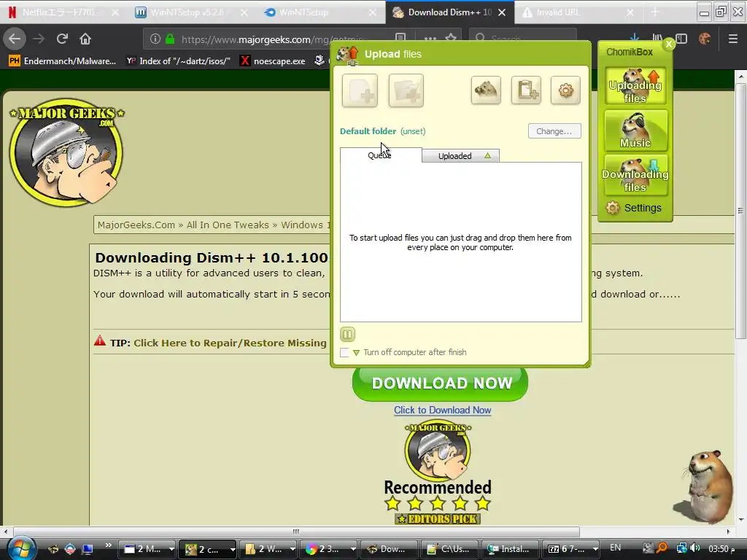Expand the 6 7-... taskbar group
747x560 pixels.
point(595,549)
